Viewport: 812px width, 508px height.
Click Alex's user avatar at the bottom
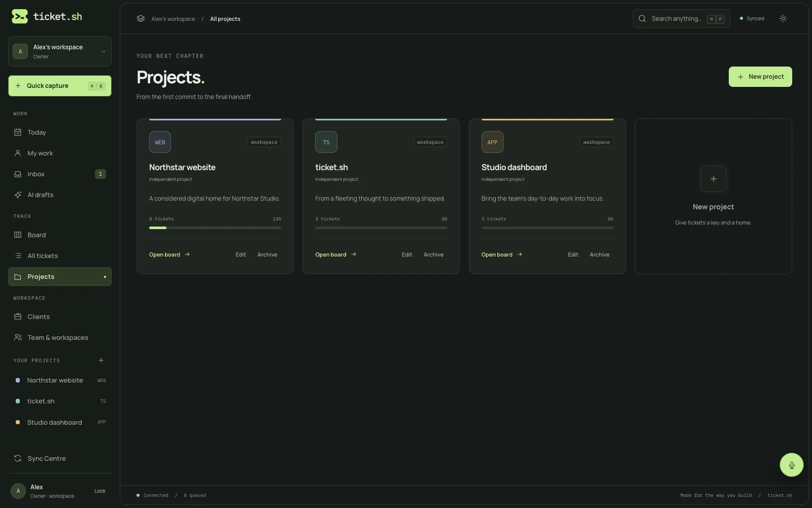[x=18, y=491]
